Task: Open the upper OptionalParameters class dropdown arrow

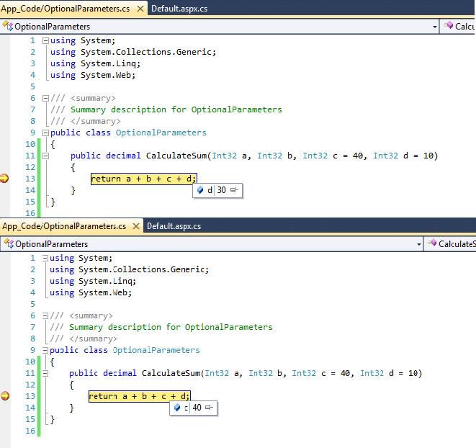Action: click(435, 27)
